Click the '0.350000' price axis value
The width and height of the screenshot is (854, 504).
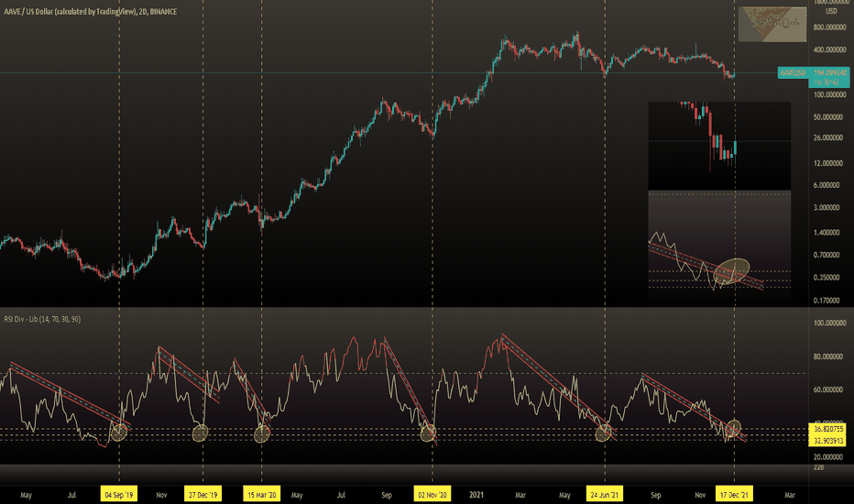(827, 278)
